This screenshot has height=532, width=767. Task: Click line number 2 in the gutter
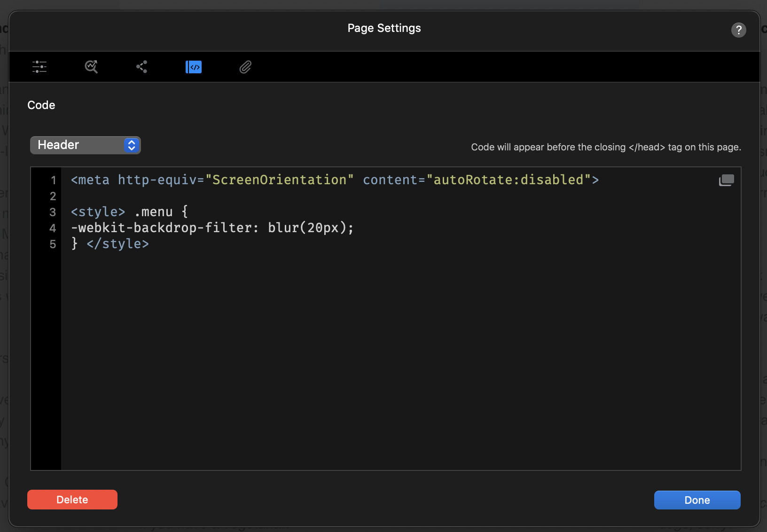[x=53, y=196]
